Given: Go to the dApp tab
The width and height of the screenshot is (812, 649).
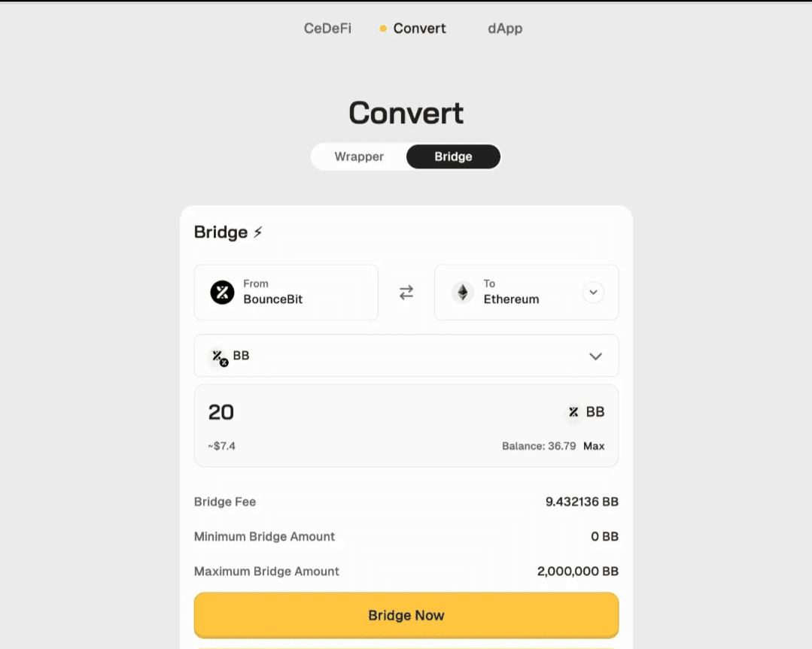Looking at the screenshot, I should pyautogui.click(x=505, y=29).
